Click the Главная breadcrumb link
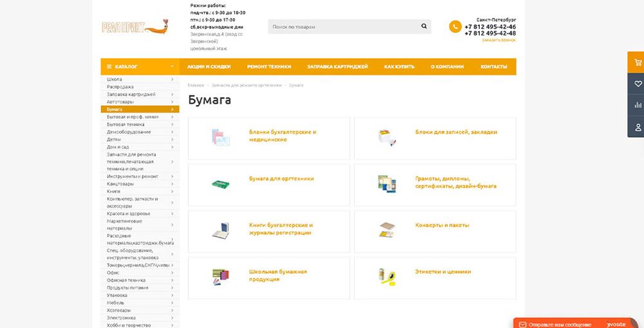 (x=195, y=85)
